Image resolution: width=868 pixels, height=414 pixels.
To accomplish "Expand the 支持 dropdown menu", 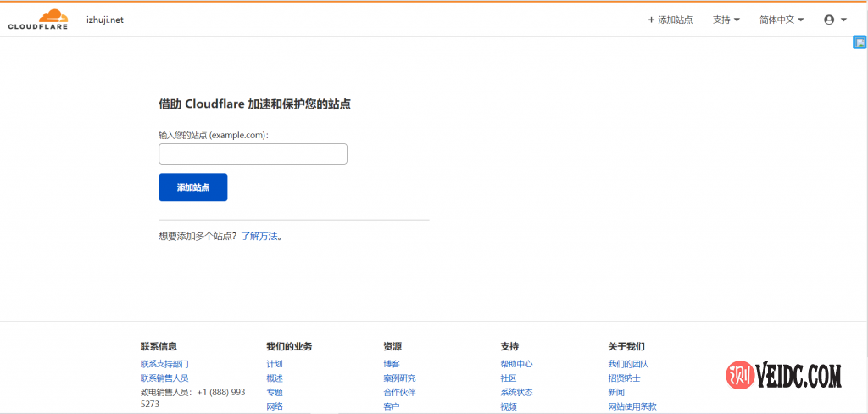I will (x=726, y=20).
